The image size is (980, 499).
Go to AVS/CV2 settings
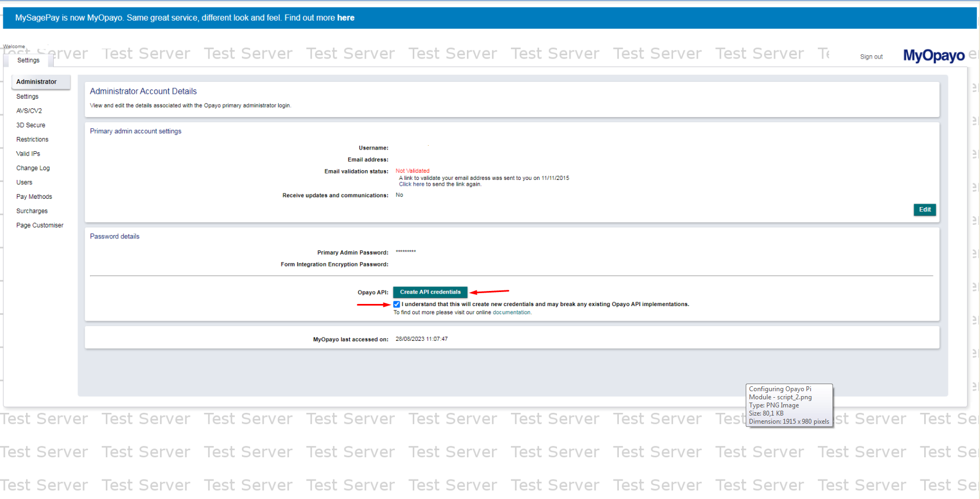(x=29, y=111)
